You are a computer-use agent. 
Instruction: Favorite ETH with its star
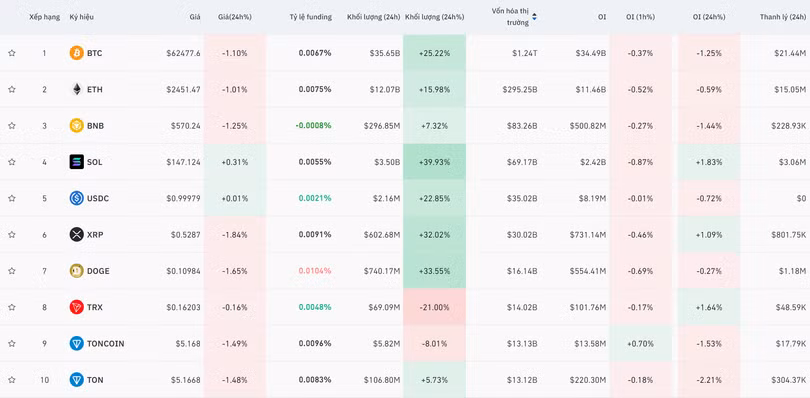(x=12, y=89)
